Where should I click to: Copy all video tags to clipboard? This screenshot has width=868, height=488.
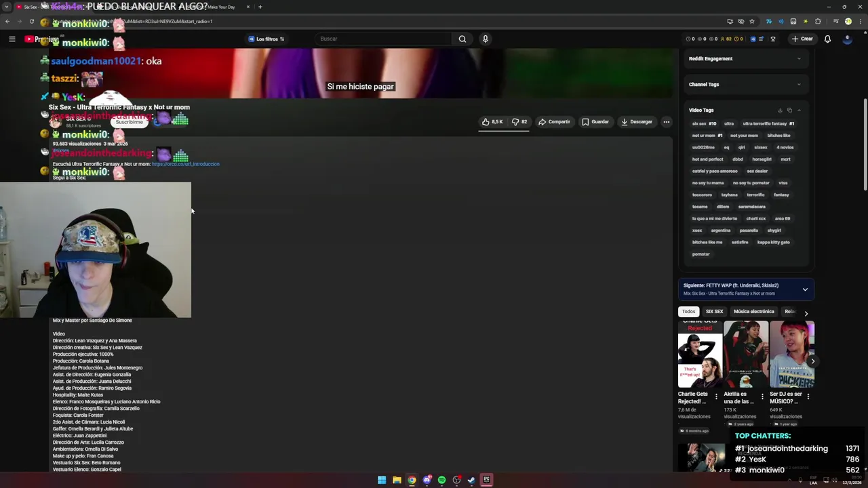point(789,110)
